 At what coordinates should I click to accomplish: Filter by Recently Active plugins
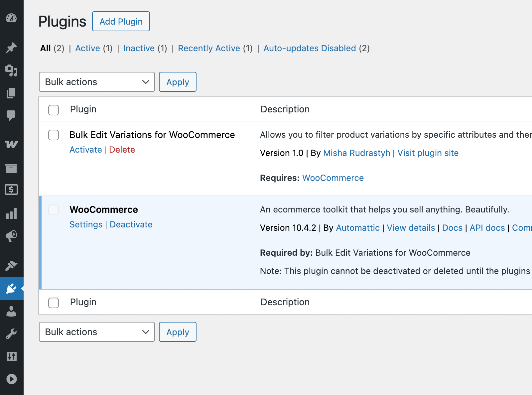(209, 48)
